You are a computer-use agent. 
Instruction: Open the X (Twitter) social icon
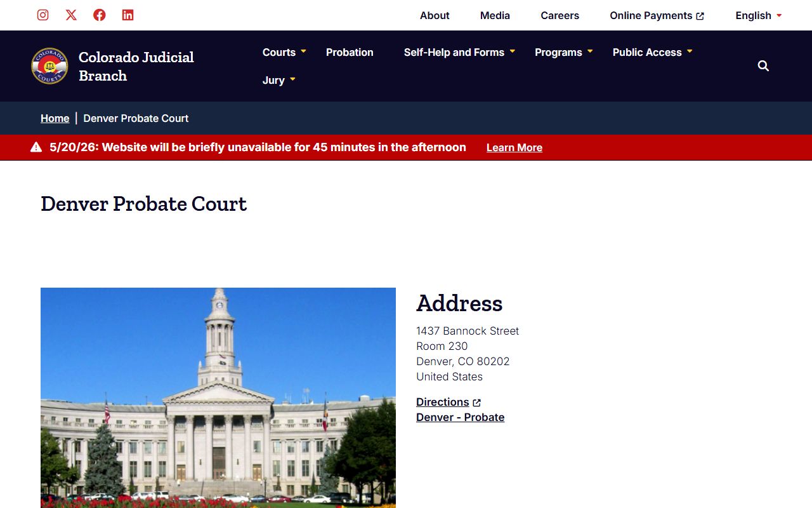[x=71, y=15]
